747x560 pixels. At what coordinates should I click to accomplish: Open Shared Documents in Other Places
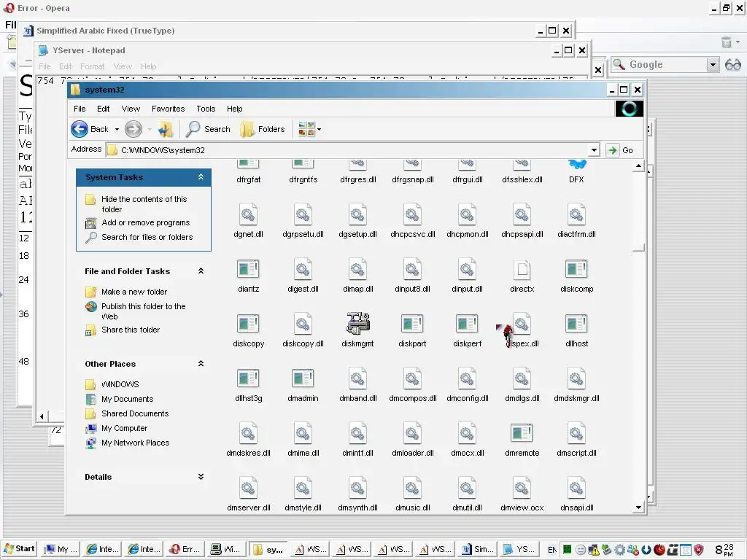(x=135, y=413)
